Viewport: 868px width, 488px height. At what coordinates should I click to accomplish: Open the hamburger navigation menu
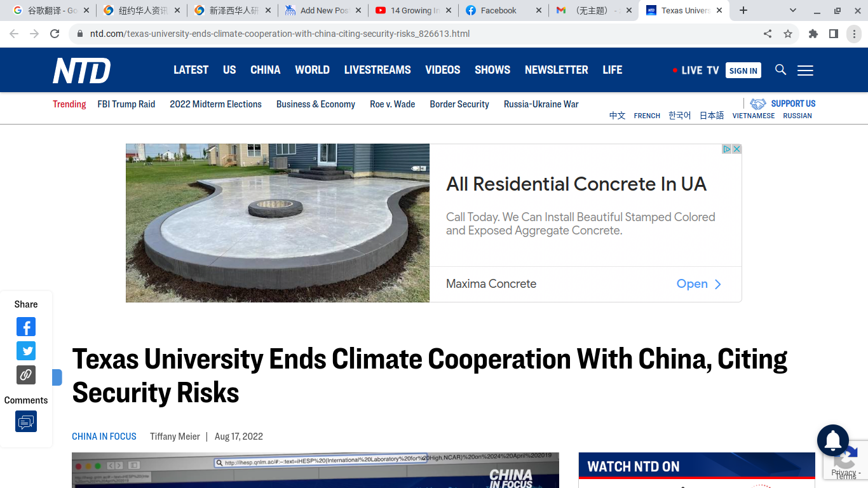tap(804, 70)
